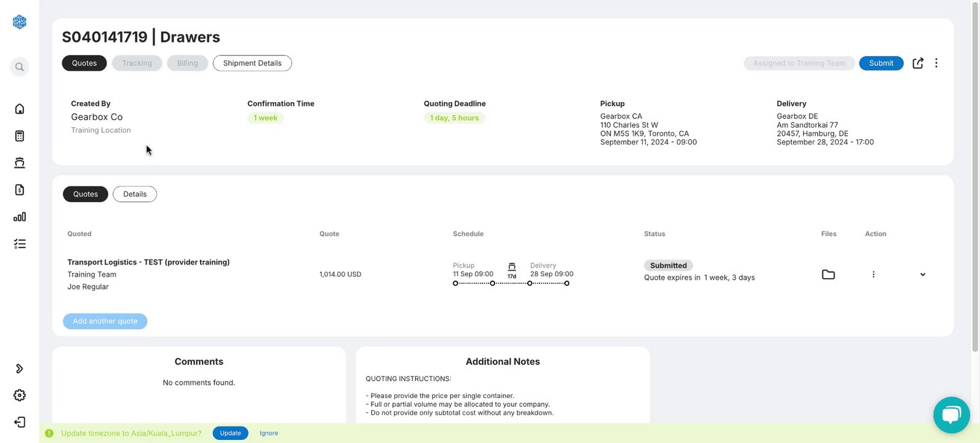Open the checklist tasks icon in sidebar
This screenshot has height=443, width=980.
[x=20, y=244]
